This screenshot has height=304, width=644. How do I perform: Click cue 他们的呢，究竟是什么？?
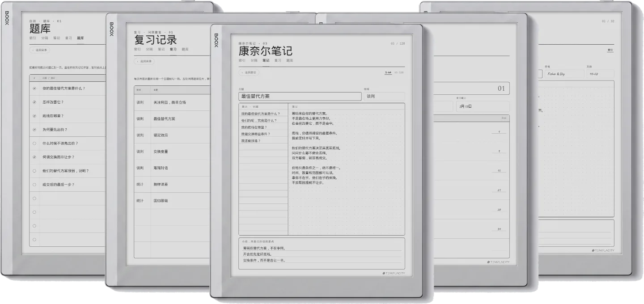coord(259,120)
